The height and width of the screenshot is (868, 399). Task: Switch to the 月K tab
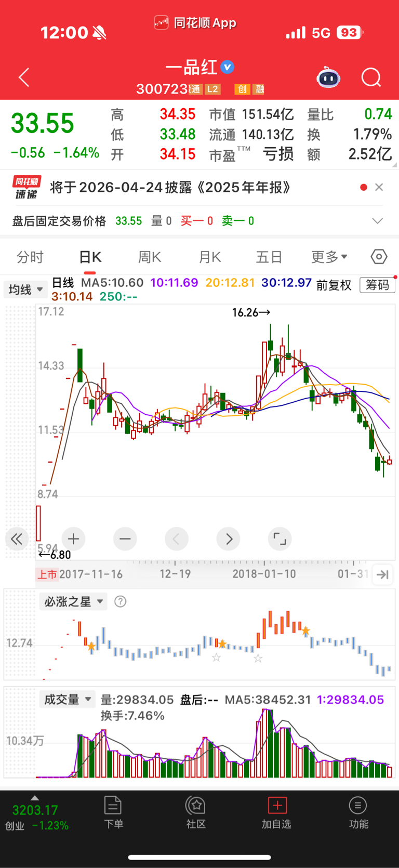(x=210, y=257)
